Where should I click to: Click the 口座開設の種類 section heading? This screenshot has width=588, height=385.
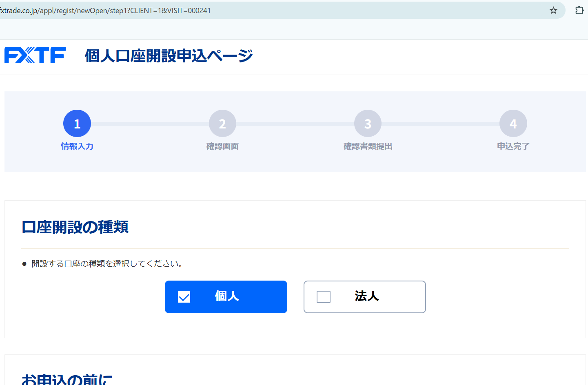click(x=75, y=227)
